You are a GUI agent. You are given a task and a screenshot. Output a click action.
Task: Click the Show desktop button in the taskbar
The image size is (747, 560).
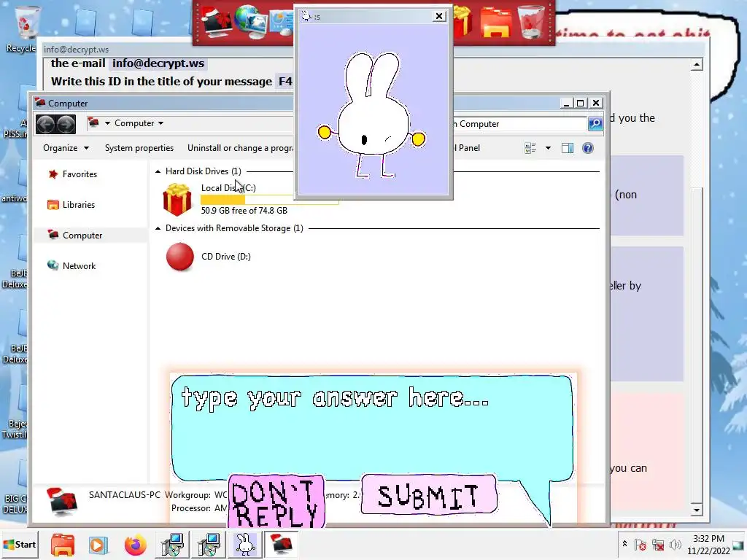(x=739, y=545)
